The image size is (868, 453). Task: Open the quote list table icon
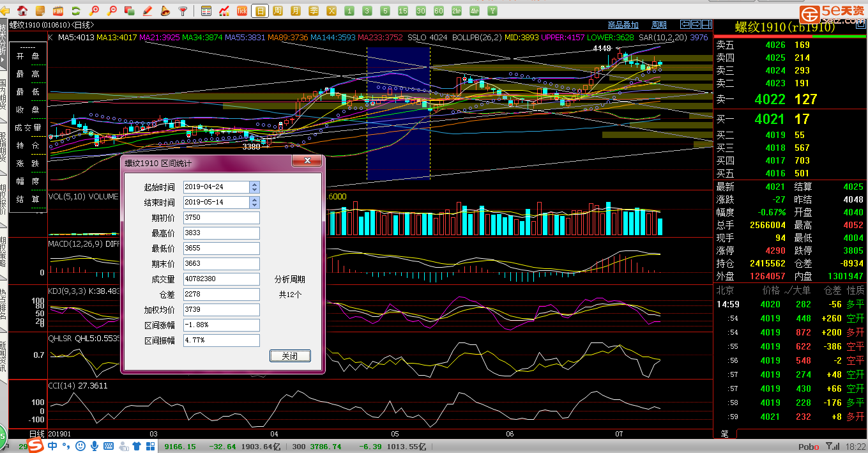tap(206, 11)
